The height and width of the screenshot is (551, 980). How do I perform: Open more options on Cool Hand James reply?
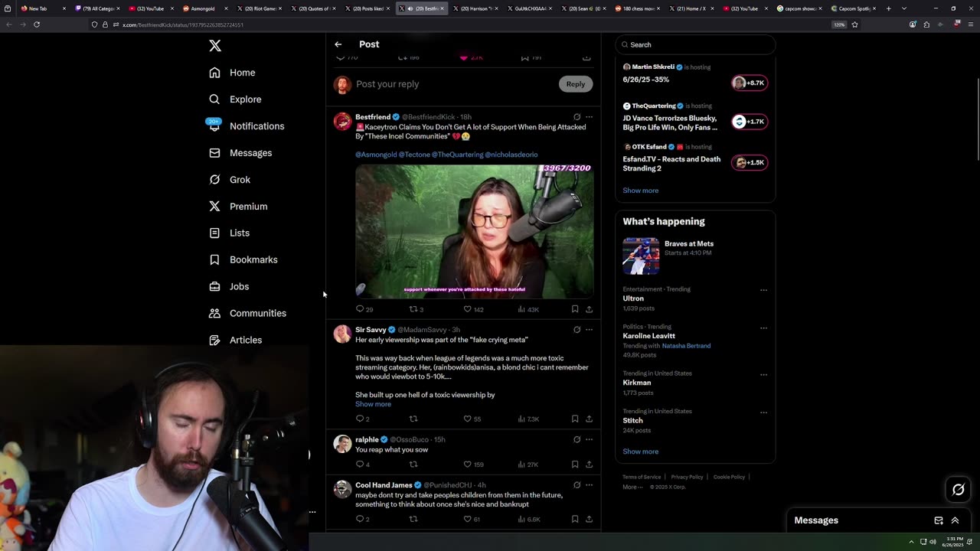click(589, 485)
